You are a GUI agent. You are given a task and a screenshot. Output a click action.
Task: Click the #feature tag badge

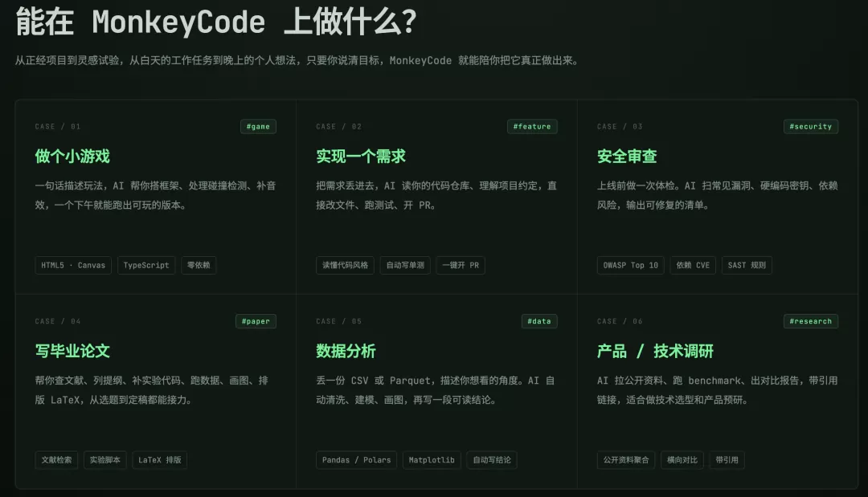(x=532, y=127)
